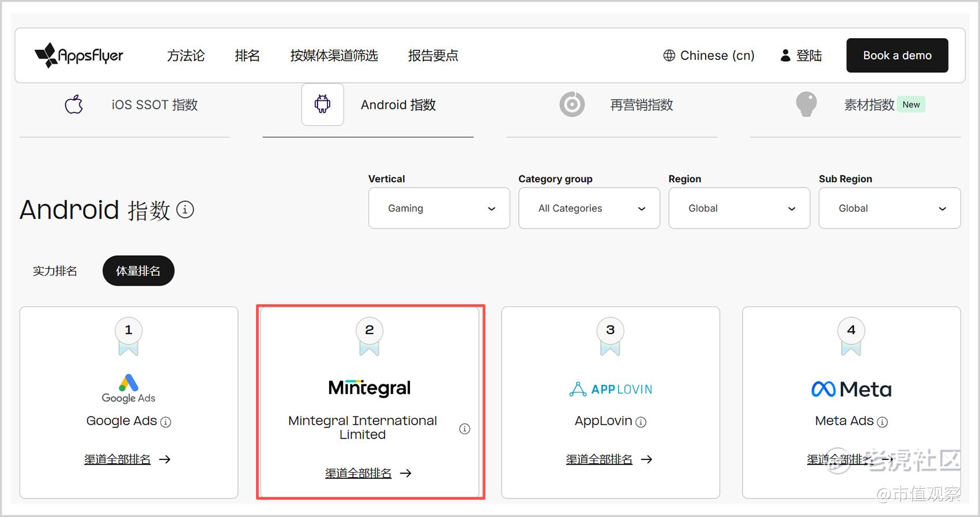
Task: Click the Google Ads logo
Action: pos(129,389)
